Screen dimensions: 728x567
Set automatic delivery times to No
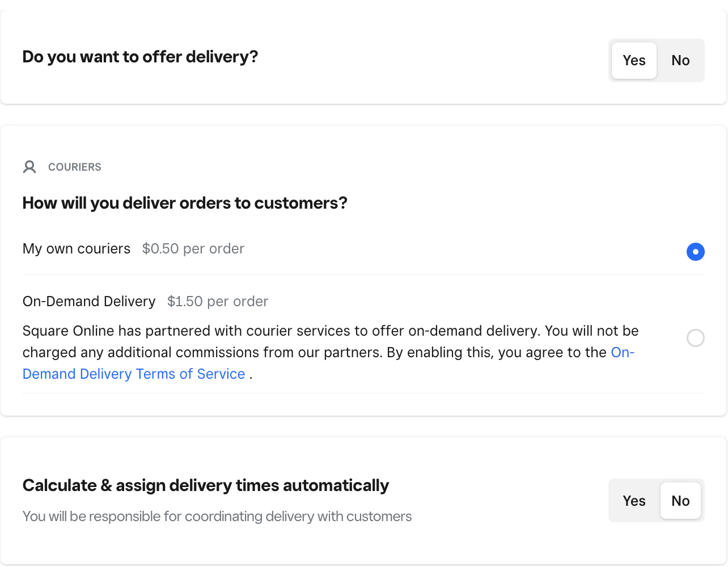click(x=680, y=501)
